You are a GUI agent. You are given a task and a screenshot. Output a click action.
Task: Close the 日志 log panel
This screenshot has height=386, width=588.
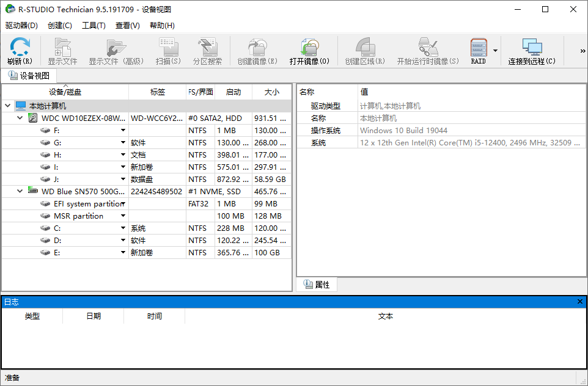click(580, 302)
